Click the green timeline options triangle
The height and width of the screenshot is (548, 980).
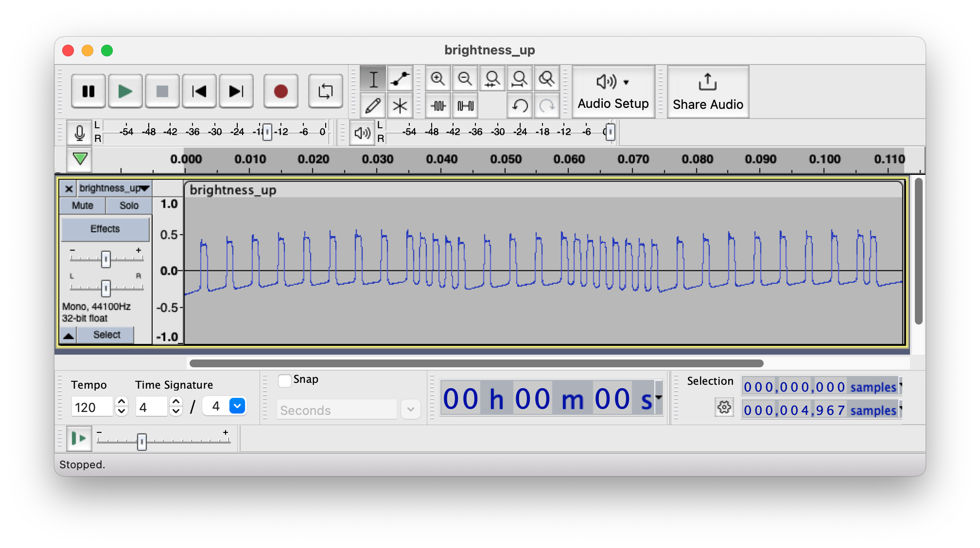pyautogui.click(x=80, y=158)
